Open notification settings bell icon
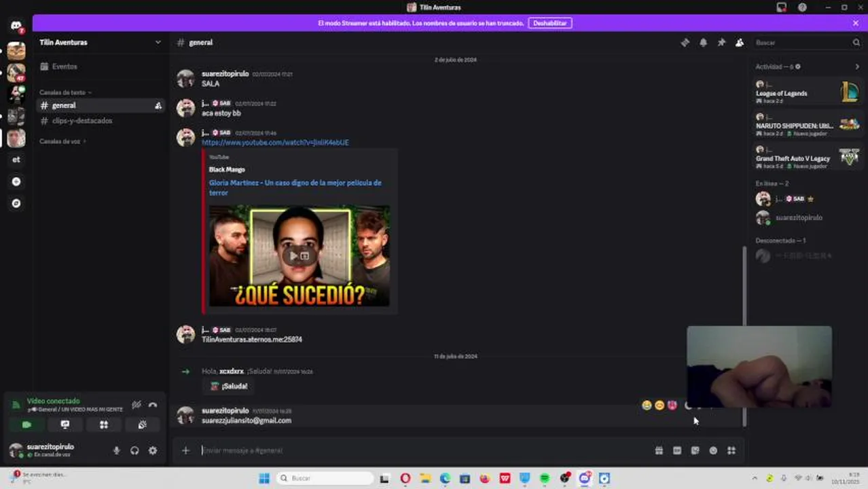The image size is (868, 489). pyautogui.click(x=703, y=42)
